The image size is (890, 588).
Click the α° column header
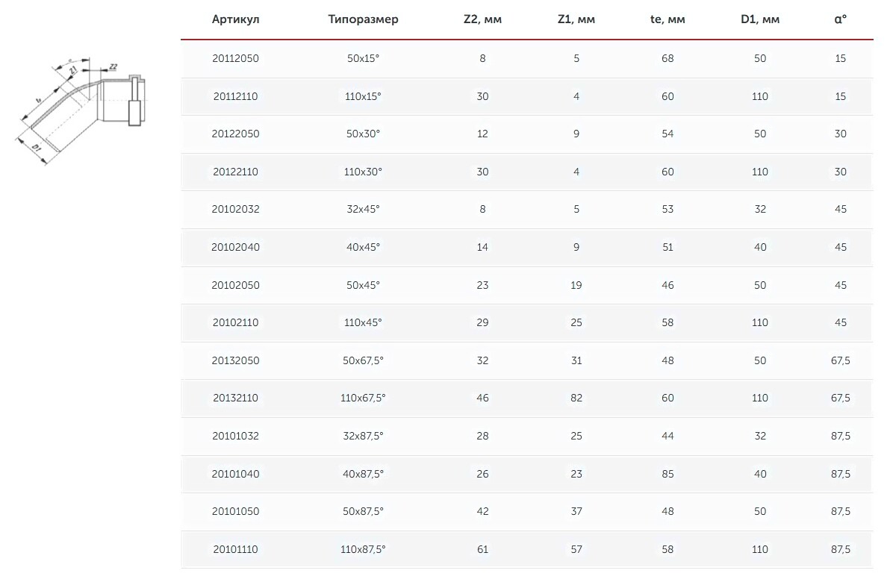[x=841, y=19]
